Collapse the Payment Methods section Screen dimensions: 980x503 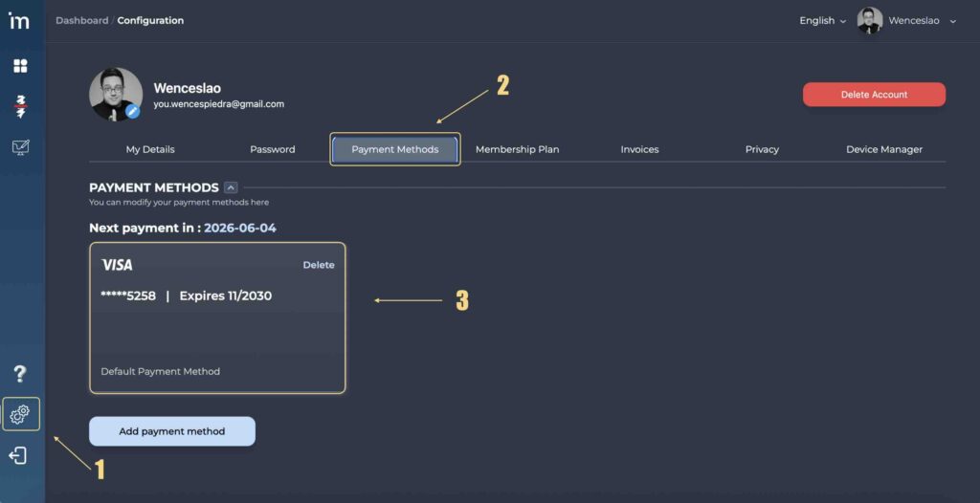(x=231, y=187)
